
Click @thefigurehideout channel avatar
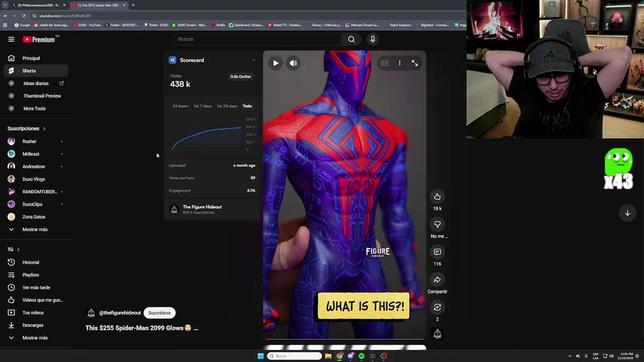point(91,313)
